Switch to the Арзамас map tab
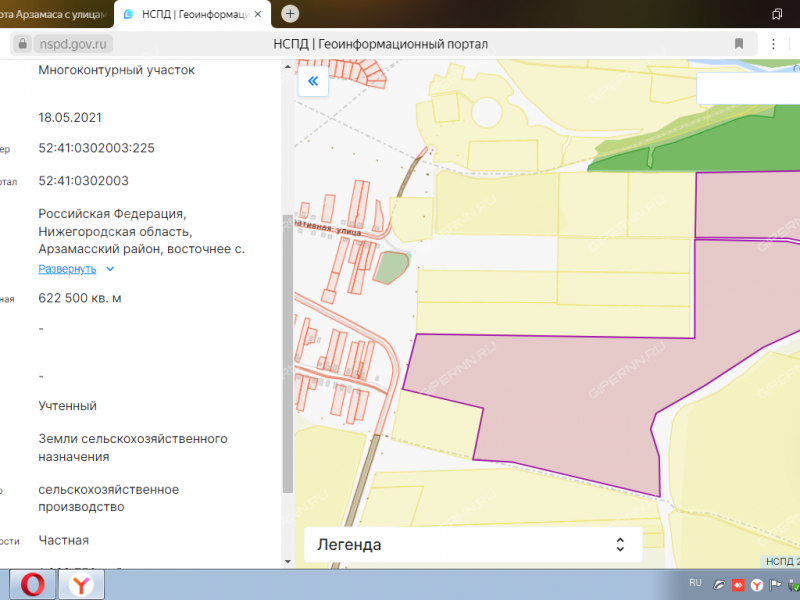Image resolution: width=800 pixels, height=600 pixels. [x=55, y=14]
